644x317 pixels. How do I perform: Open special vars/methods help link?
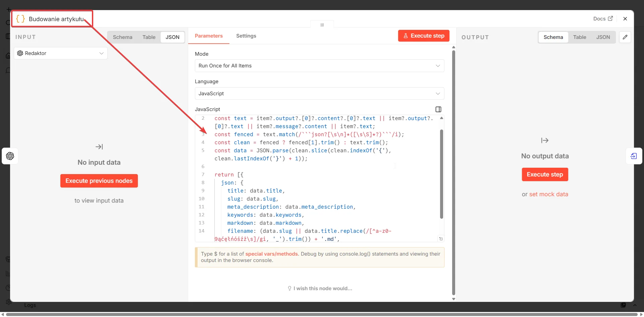(271, 254)
